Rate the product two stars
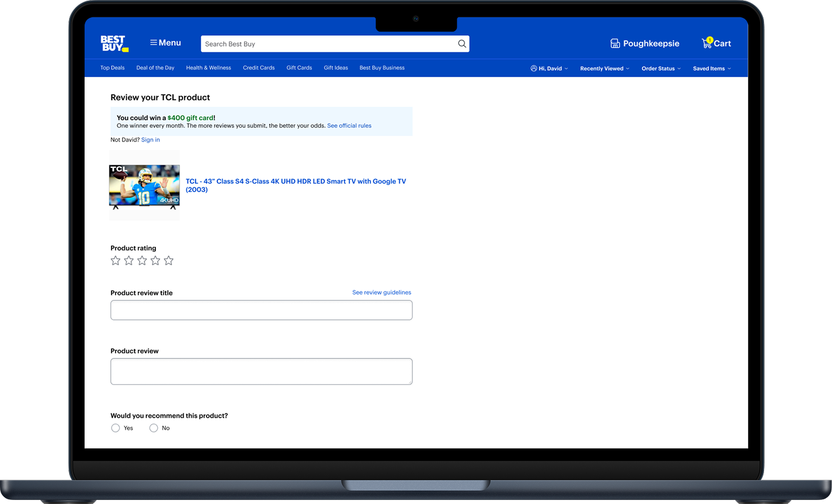The height and width of the screenshot is (504, 832). click(x=129, y=261)
